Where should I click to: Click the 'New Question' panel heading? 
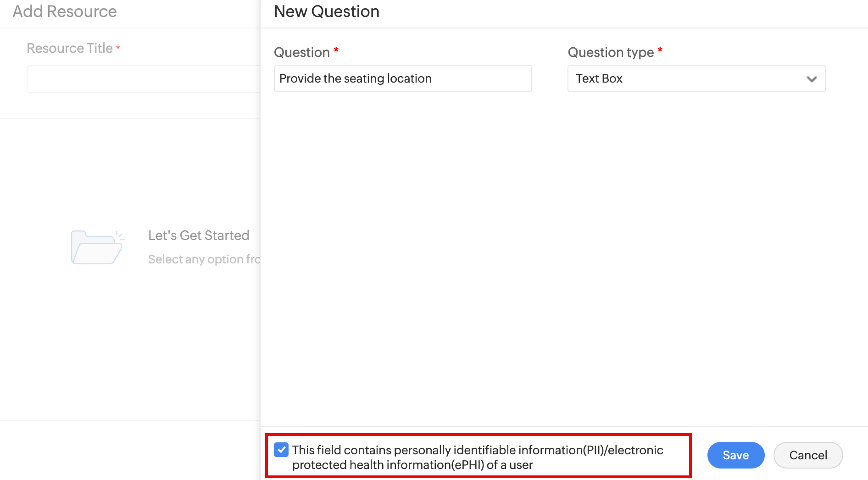click(x=327, y=11)
